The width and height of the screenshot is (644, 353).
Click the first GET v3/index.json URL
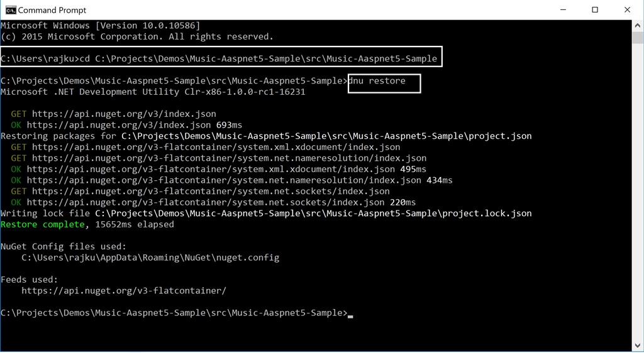[124, 114]
